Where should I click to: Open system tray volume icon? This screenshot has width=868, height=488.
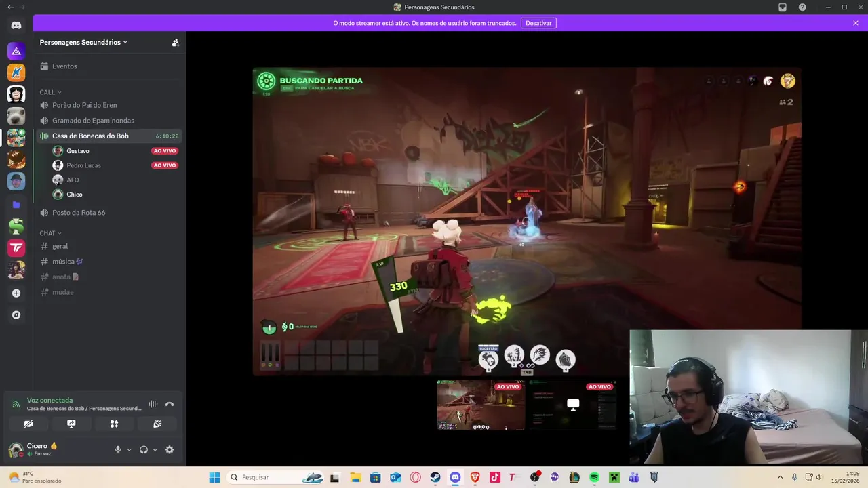point(818,477)
